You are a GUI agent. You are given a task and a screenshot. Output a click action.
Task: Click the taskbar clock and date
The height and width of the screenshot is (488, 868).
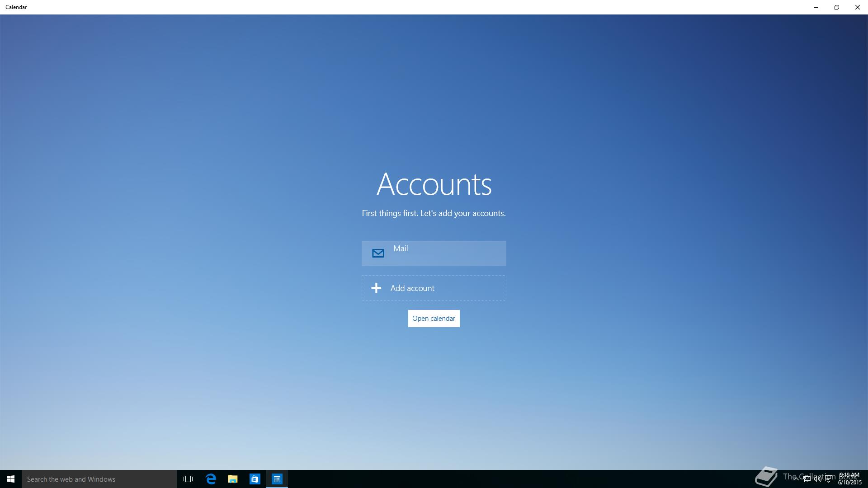(x=849, y=479)
